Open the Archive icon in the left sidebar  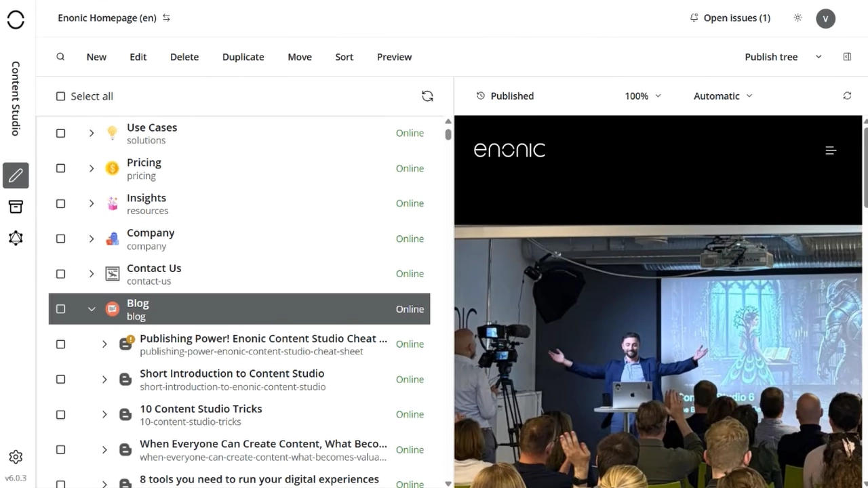16,207
